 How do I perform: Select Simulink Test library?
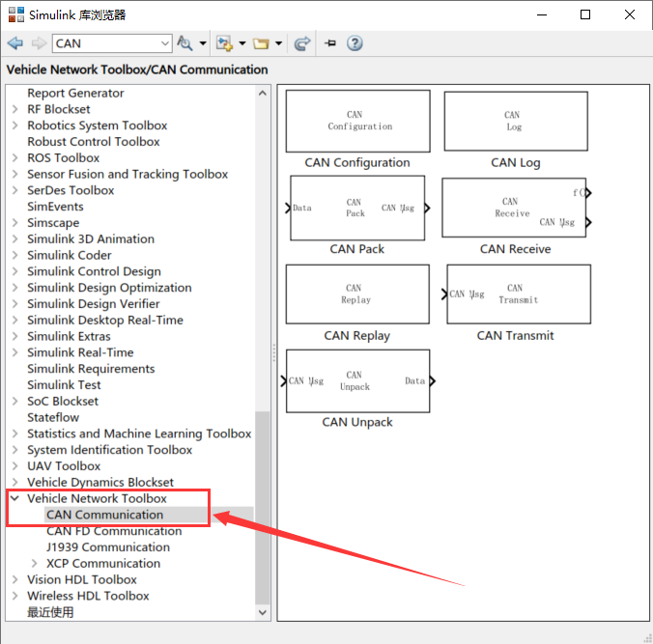click(64, 385)
